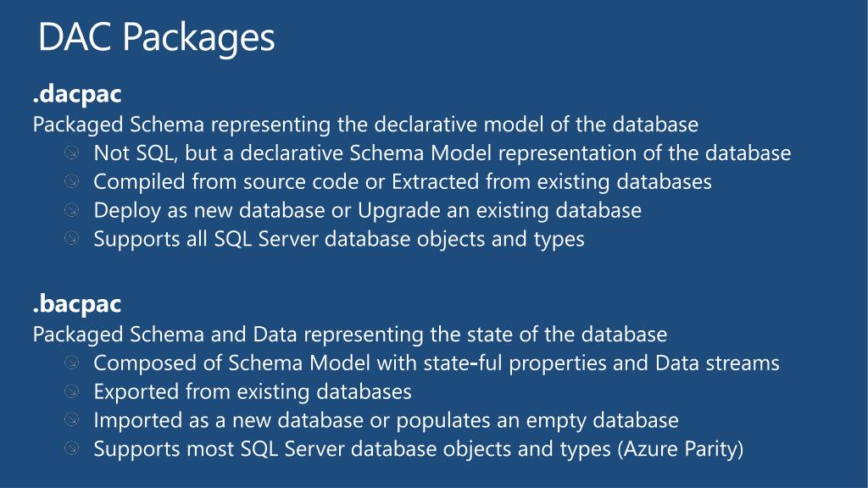Click the text "Exported from existing databases"
The height and width of the screenshot is (488, 868).
[253, 392]
